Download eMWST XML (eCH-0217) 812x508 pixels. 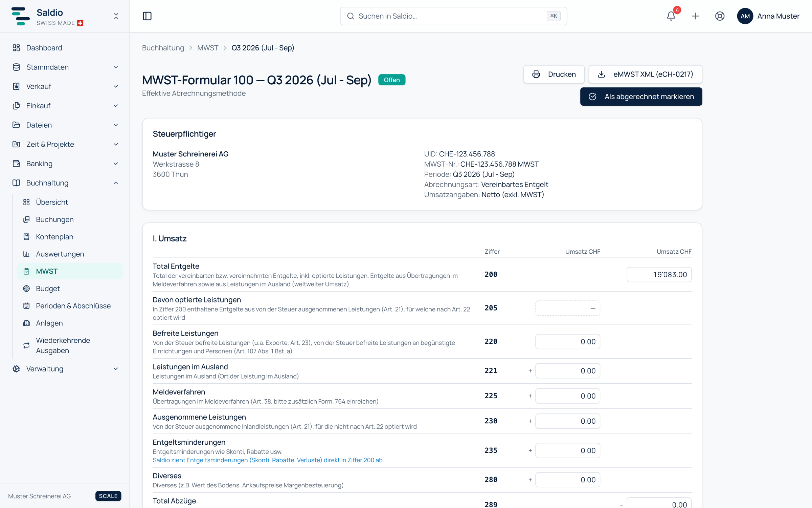(645, 74)
